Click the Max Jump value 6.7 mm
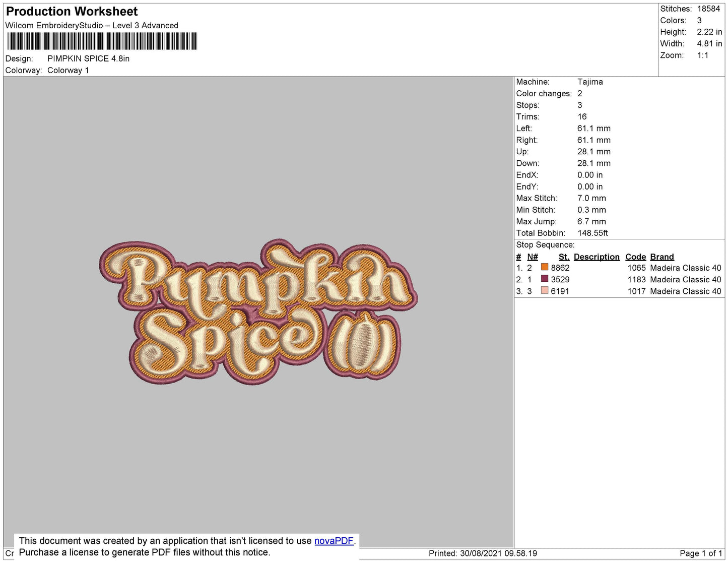The width and height of the screenshot is (728, 563). coord(591,221)
